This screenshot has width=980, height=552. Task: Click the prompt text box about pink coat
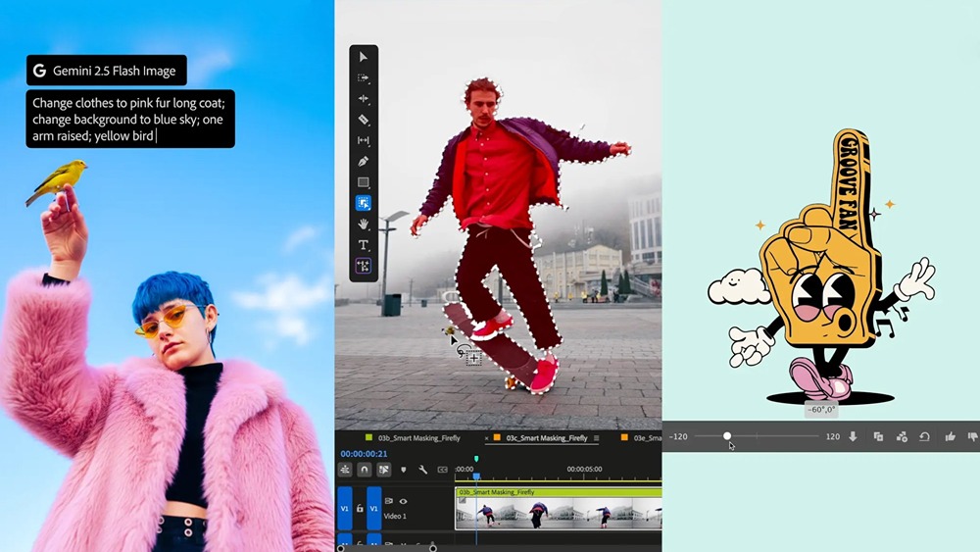[x=130, y=119]
